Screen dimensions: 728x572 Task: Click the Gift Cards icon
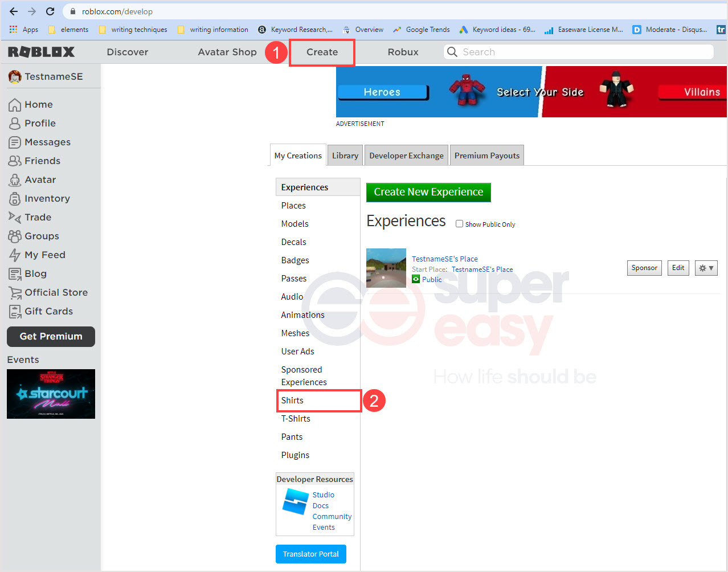click(x=15, y=311)
